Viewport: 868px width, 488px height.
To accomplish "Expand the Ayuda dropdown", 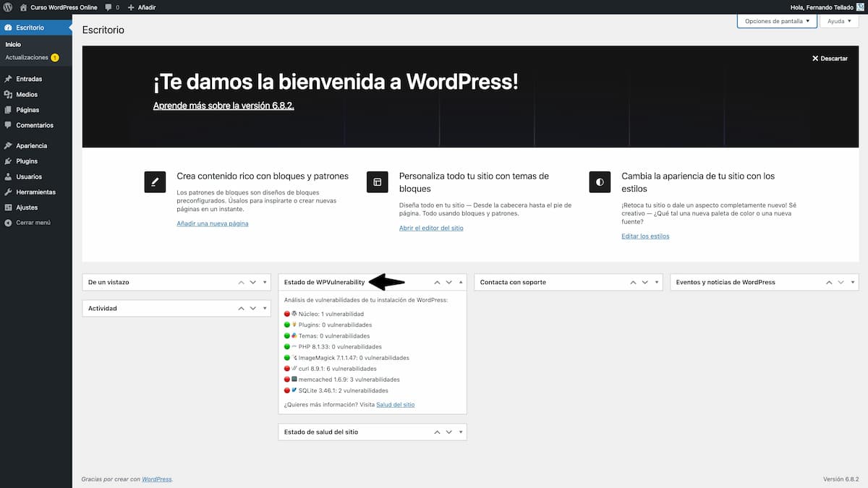I will [838, 21].
